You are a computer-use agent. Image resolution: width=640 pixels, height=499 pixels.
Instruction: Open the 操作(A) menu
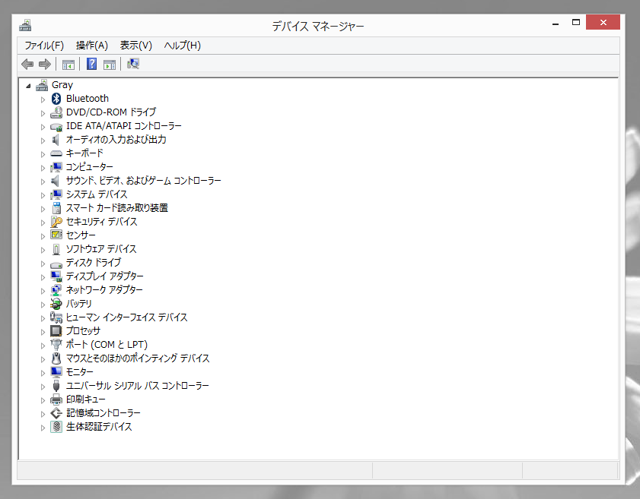click(x=92, y=45)
